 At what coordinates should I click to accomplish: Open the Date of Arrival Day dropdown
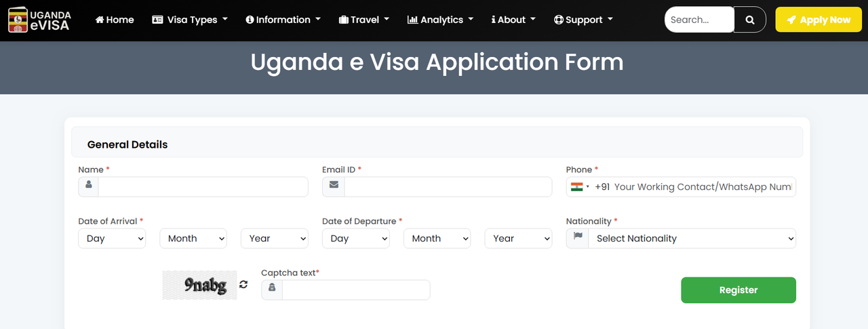point(112,238)
